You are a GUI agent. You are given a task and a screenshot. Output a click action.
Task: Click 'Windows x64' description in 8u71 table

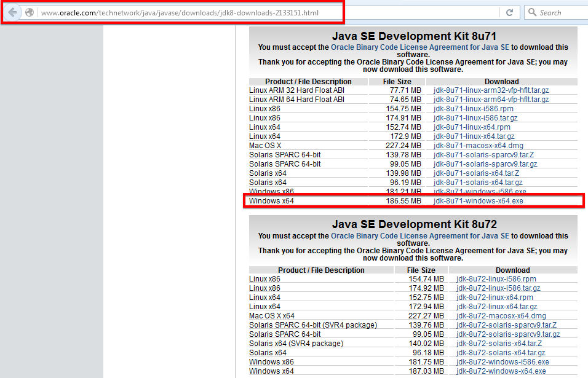pos(271,201)
